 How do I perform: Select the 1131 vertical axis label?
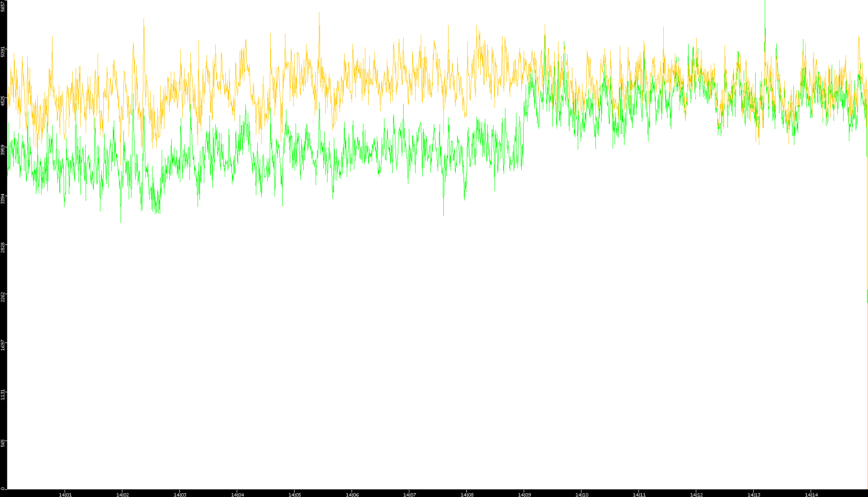(3, 395)
